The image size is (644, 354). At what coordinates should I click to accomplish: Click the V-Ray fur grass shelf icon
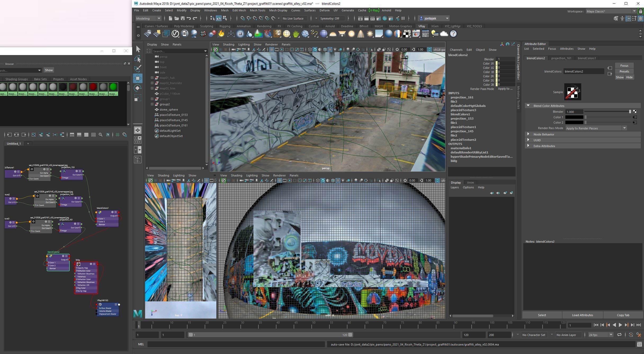pyautogui.click(x=296, y=34)
